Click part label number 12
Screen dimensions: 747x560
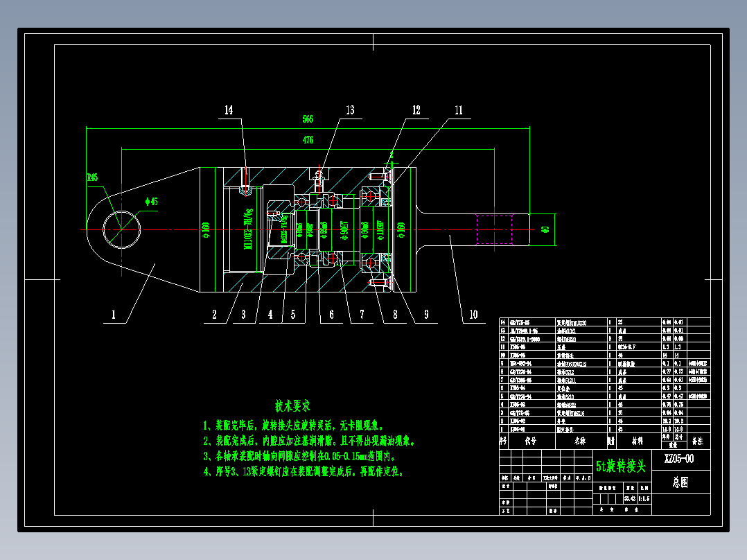pos(416,110)
